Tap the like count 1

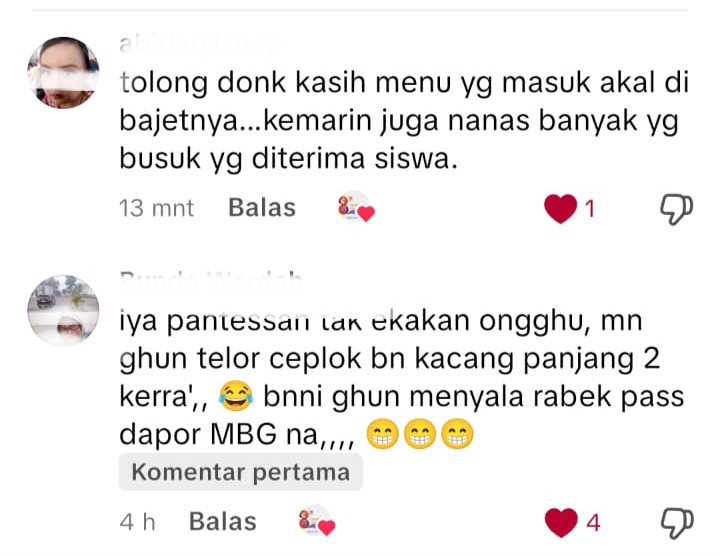tap(590, 209)
